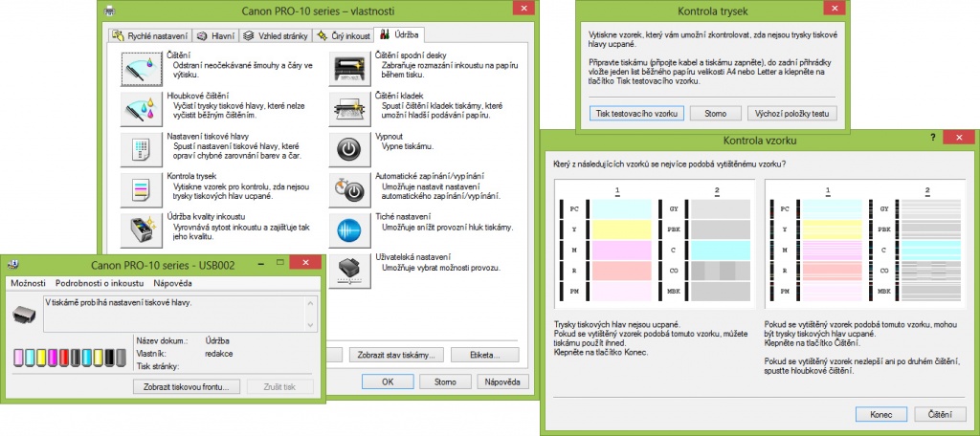Click printer icon in vlastnosti title bar
980x436 pixels.
(x=109, y=11)
